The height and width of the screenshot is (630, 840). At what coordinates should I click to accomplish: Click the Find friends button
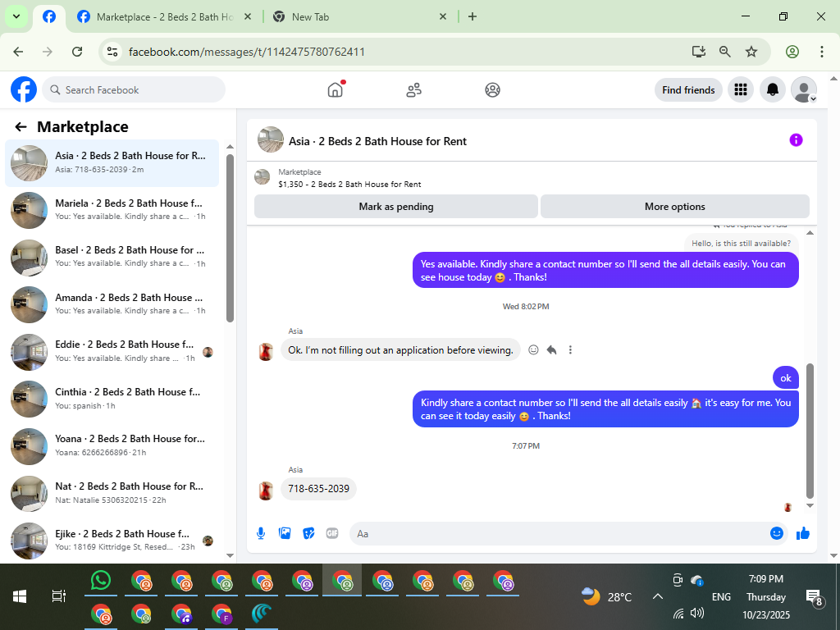point(688,90)
